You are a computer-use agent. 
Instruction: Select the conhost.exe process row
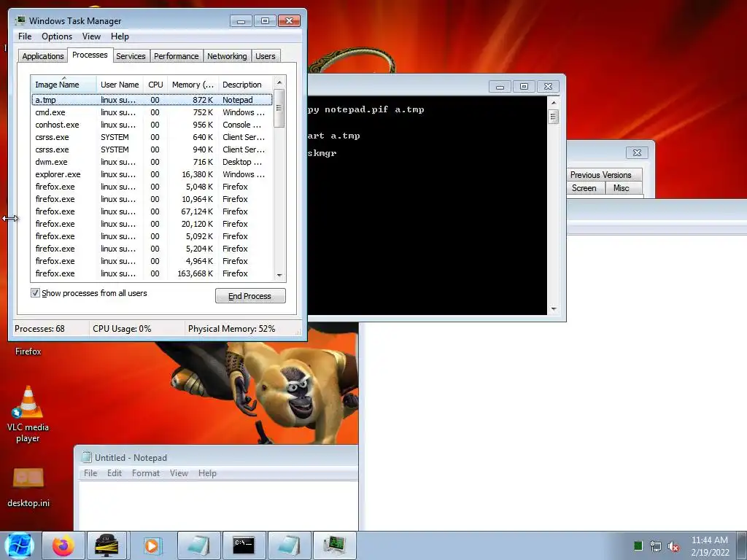[152, 125]
